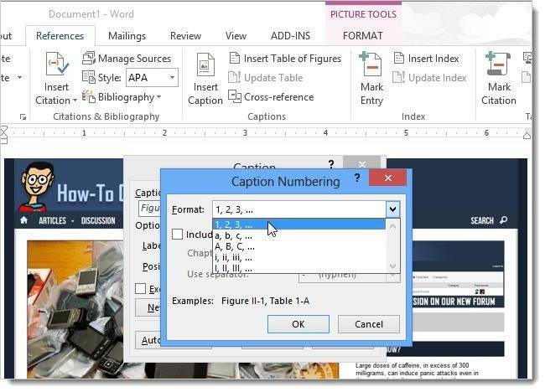Click the help question mark in Caption dialog
The height and width of the screenshot is (392, 545).
(x=331, y=164)
